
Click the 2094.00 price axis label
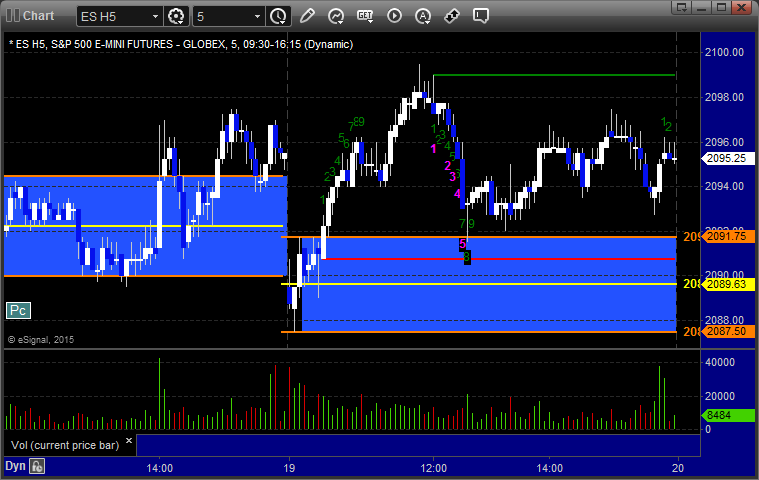tap(724, 186)
